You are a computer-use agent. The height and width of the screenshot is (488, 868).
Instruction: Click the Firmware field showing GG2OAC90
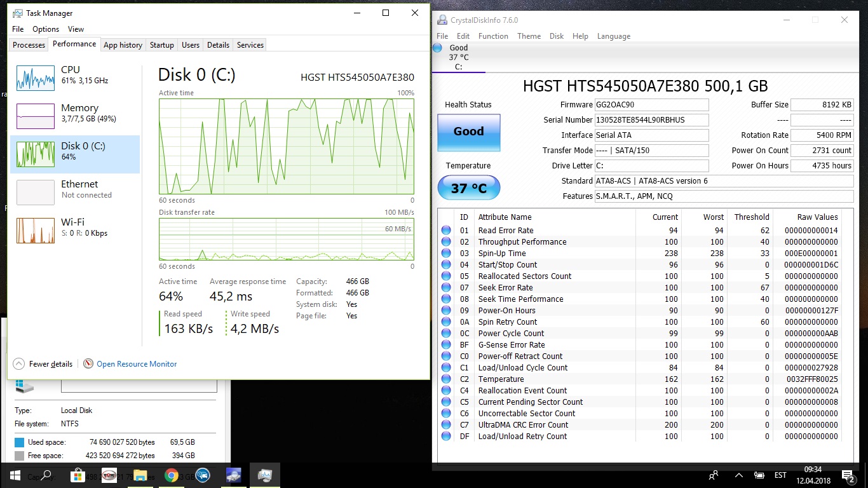pyautogui.click(x=651, y=105)
